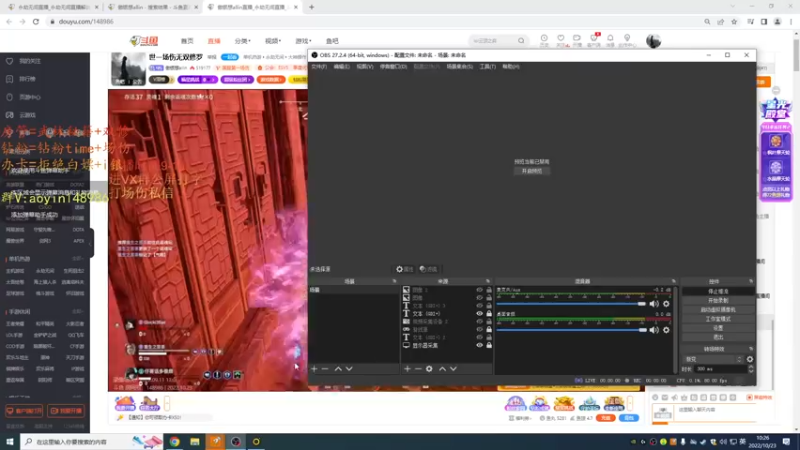Toggle visibility of second image source
Viewport: 800px width, 450px height.
coord(479,297)
